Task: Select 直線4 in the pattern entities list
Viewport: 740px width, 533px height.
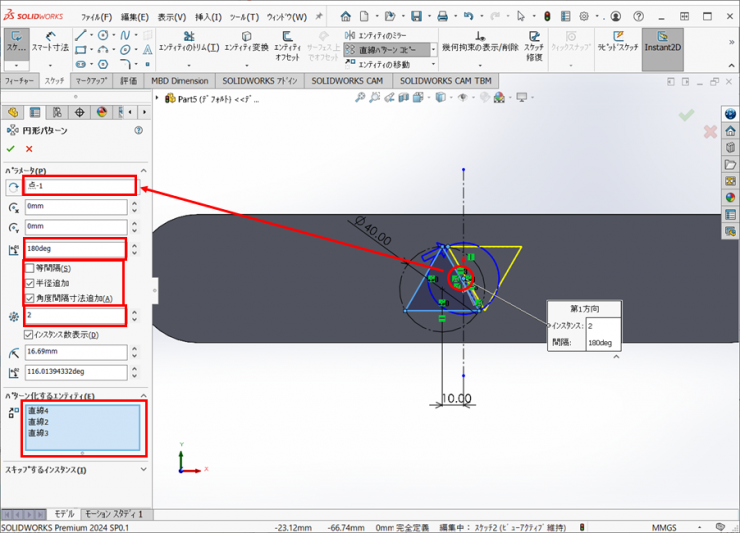Action: pos(38,410)
